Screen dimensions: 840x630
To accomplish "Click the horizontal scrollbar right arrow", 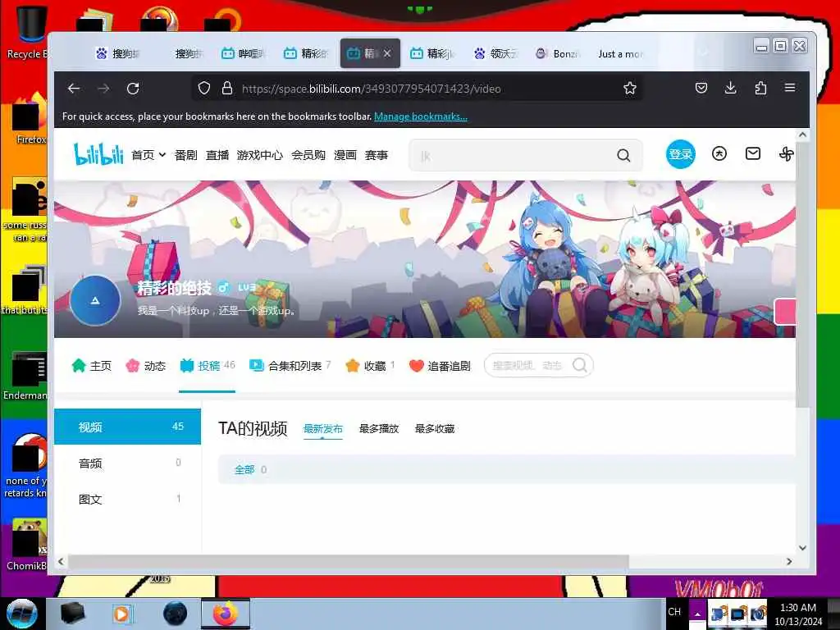I will [x=789, y=561].
